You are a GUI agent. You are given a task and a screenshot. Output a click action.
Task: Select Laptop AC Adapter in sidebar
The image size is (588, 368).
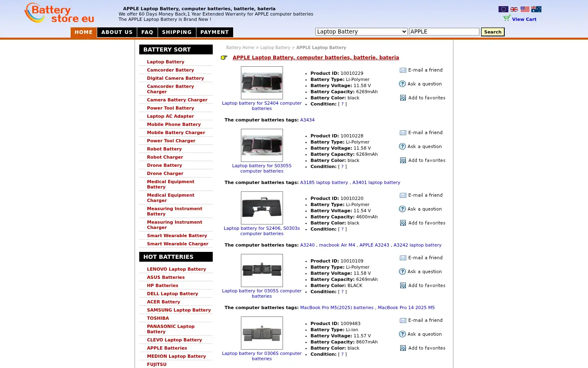(x=170, y=117)
